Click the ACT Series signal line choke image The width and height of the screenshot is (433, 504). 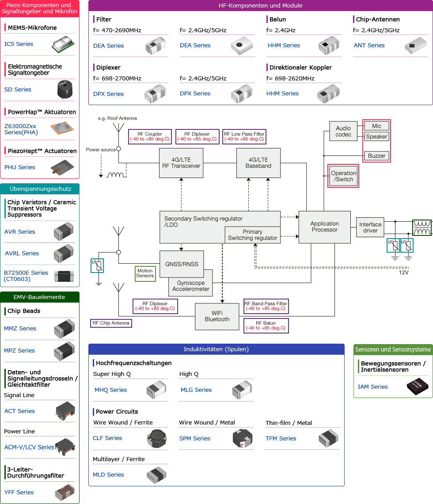click(x=65, y=411)
